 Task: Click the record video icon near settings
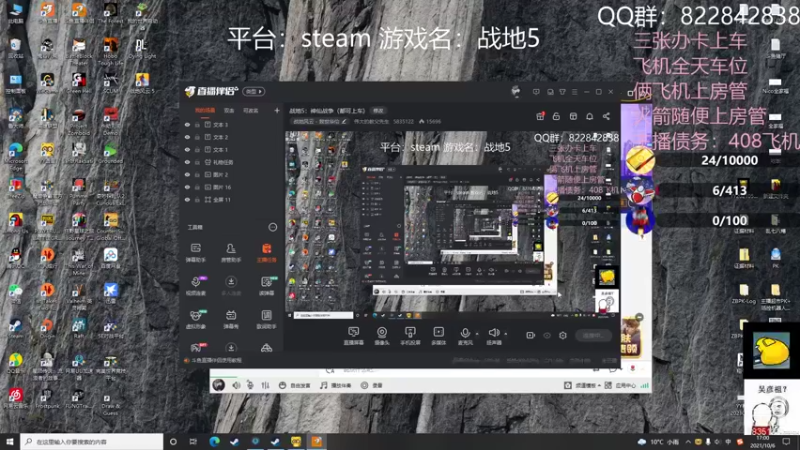531,335
